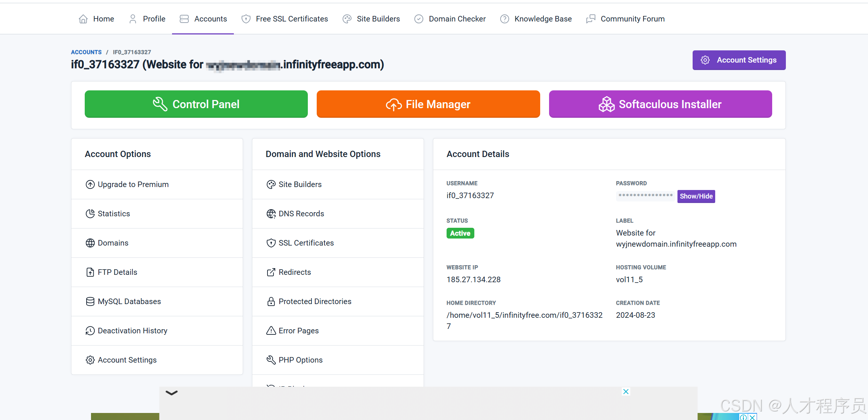The image size is (868, 420).
Task: Click the ACCOUNTS breadcrumb link
Action: pos(86,52)
